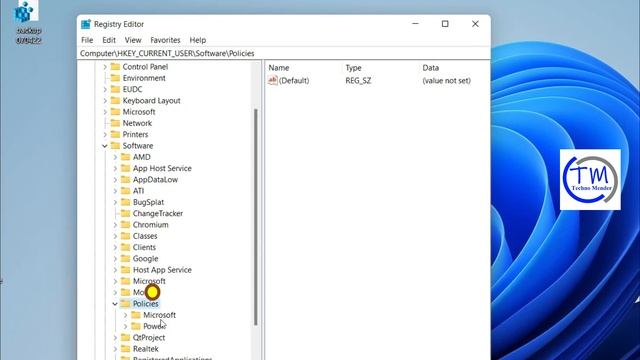The image size is (640, 360).
Task: Expand the Classes key
Action: pyautogui.click(x=115, y=236)
